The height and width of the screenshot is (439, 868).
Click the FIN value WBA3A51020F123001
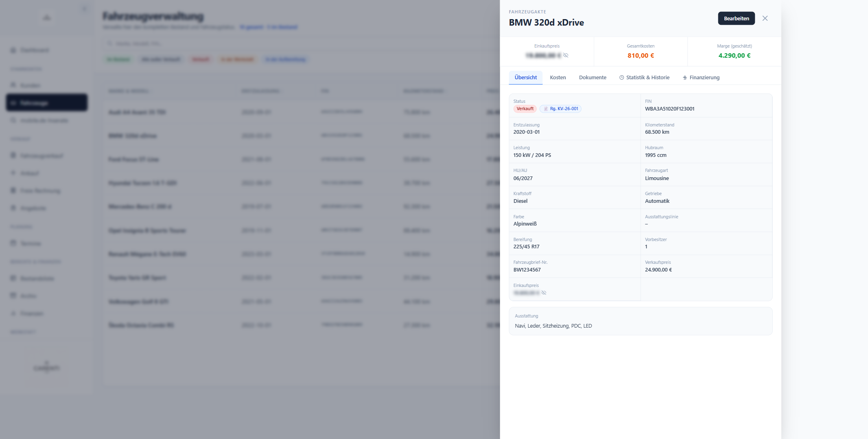click(670, 109)
